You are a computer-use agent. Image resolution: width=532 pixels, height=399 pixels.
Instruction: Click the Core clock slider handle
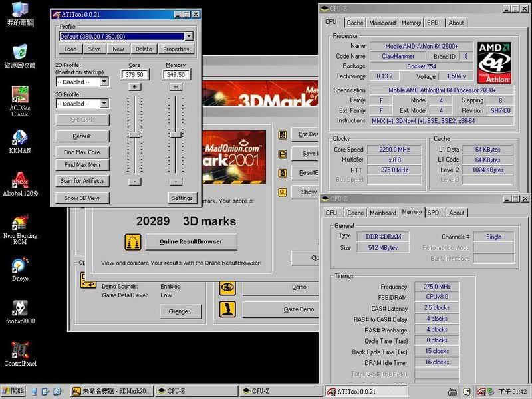[135, 135]
